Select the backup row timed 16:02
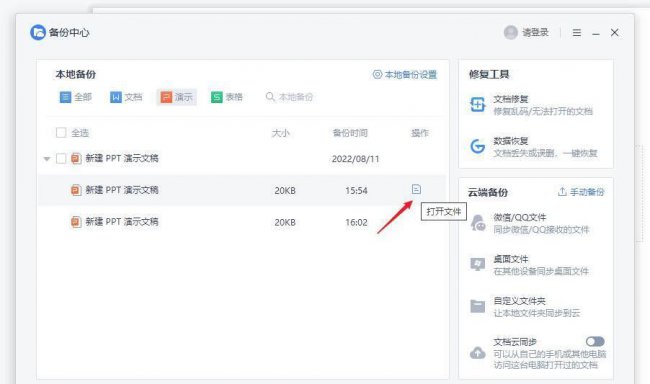This screenshot has width=650, height=384. 242,222
